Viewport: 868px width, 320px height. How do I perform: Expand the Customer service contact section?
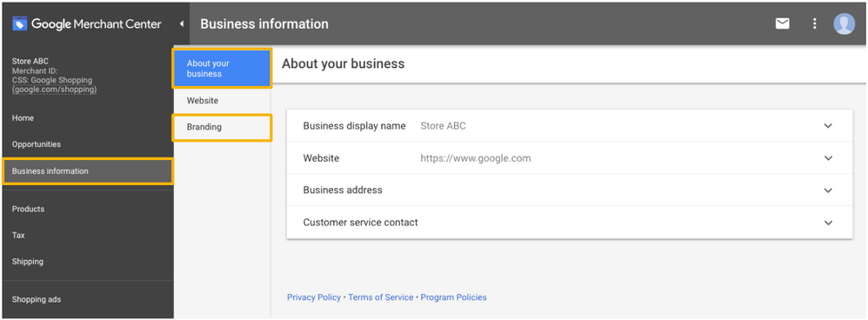[x=570, y=223]
